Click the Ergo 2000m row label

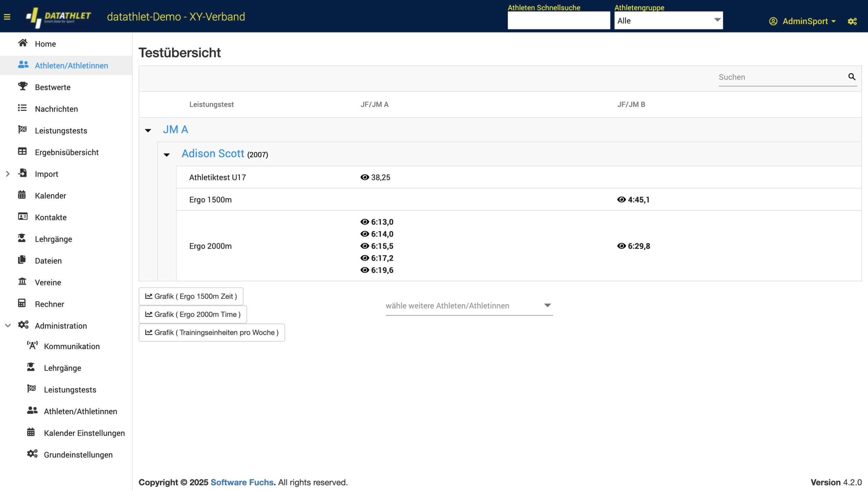point(210,246)
